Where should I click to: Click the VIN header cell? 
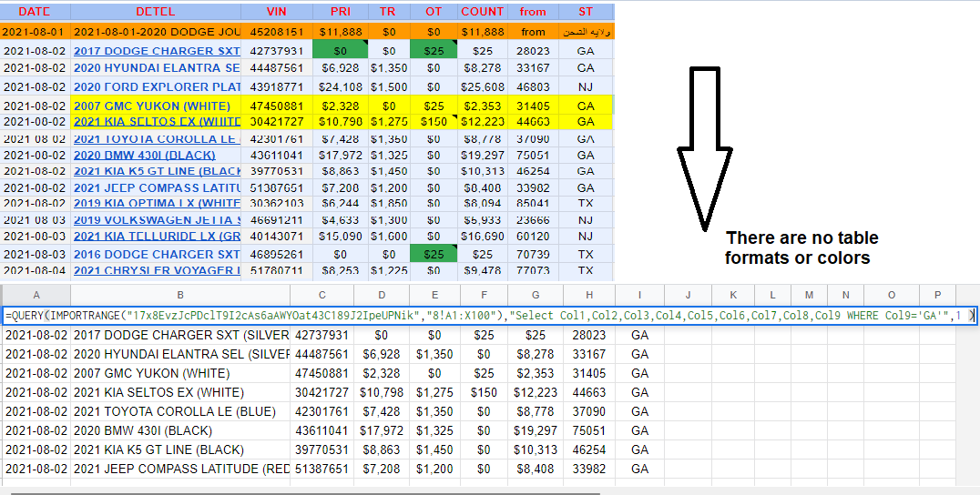[276, 12]
